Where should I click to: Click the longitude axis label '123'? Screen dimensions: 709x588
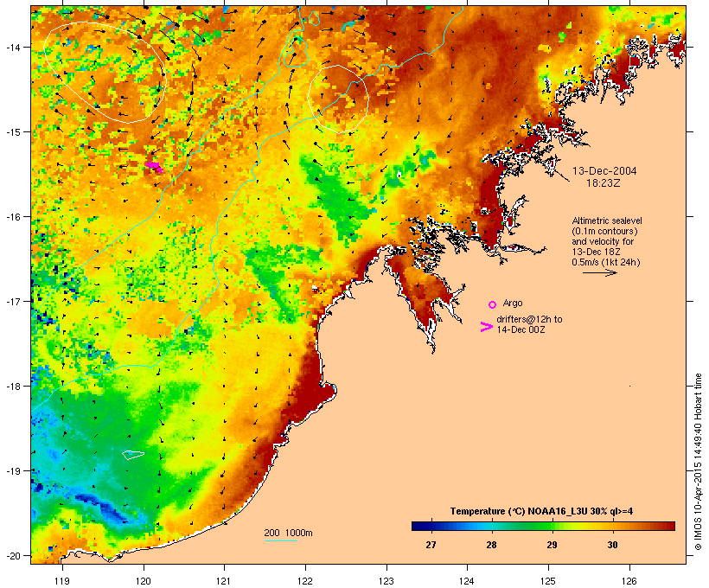(x=386, y=581)
